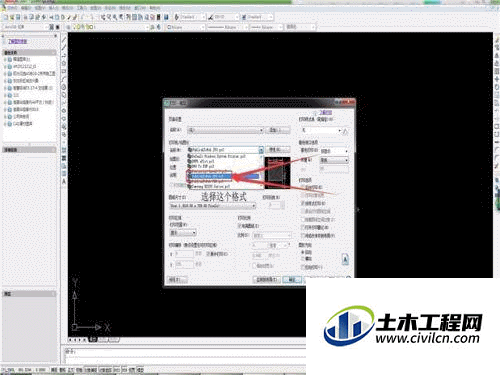The height and width of the screenshot is (375, 500).
Task: Click the Y plot offset input field
Action: 184,264
